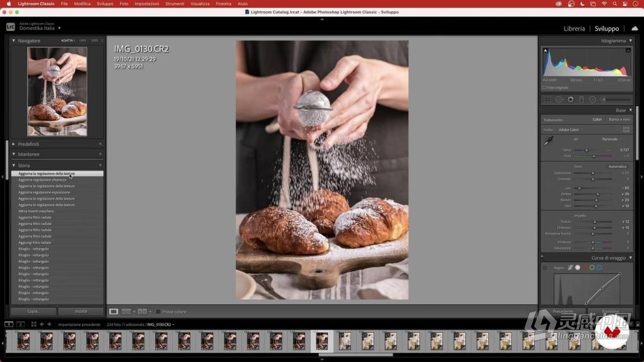
Task: Click the Copia... button
Action: tap(33, 311)
